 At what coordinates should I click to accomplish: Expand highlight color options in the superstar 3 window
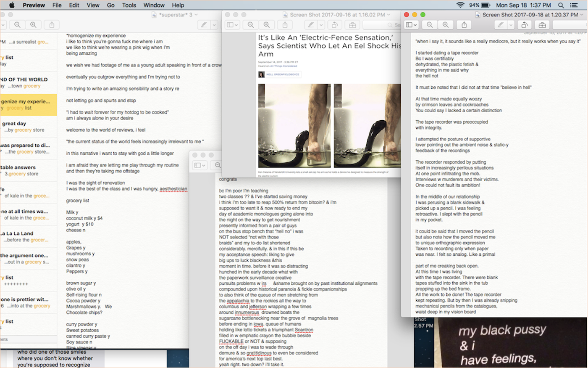point(214,25)
